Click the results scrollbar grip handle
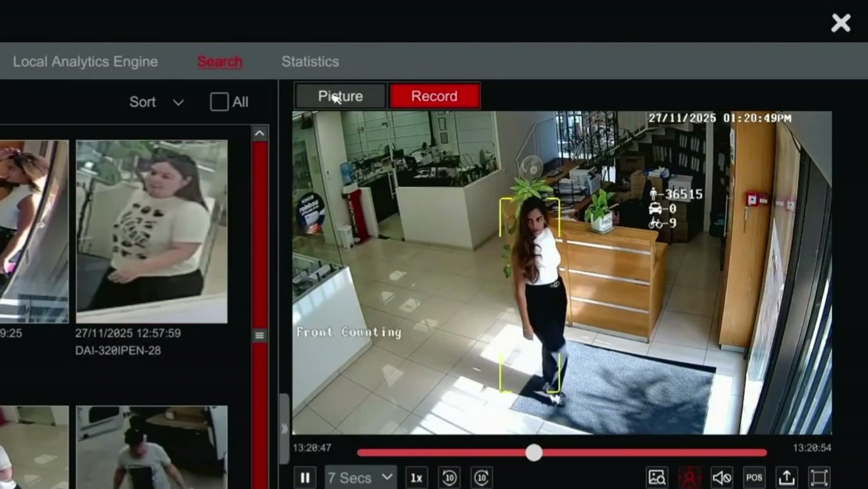 tap(260, 335)
